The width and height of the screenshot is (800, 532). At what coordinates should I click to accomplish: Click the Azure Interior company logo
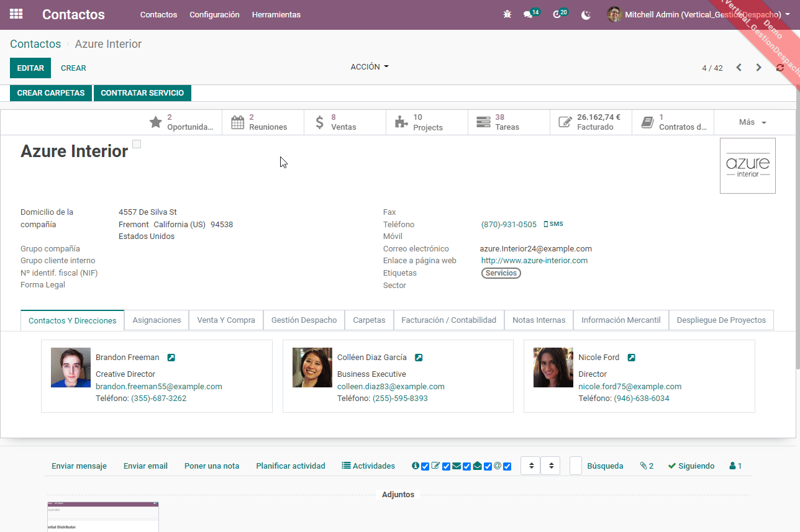[747, 166]
